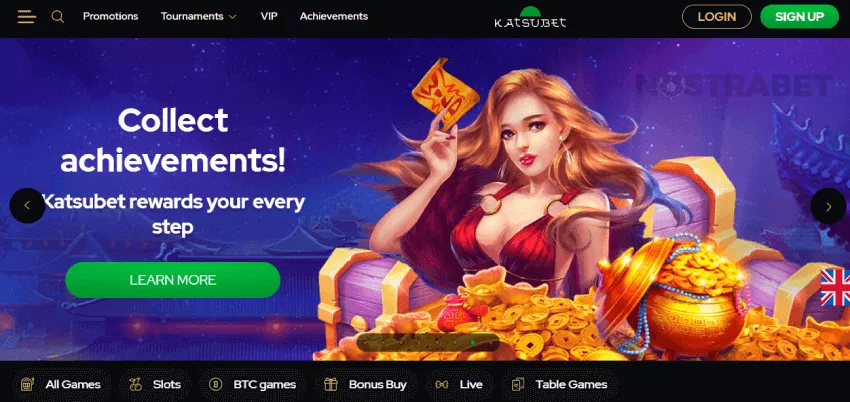Viewport: 850px width, 402px height.
Task: Click the search magnifier icon
Action: coord(57,17)
